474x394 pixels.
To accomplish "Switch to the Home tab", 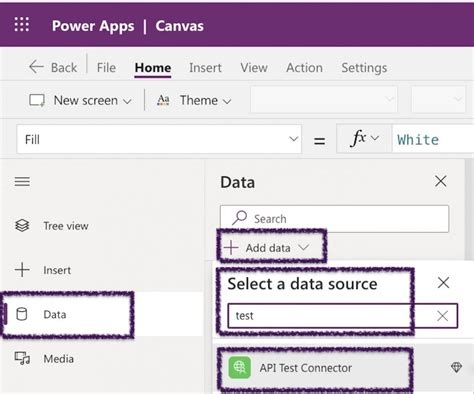I will point(153,68).
